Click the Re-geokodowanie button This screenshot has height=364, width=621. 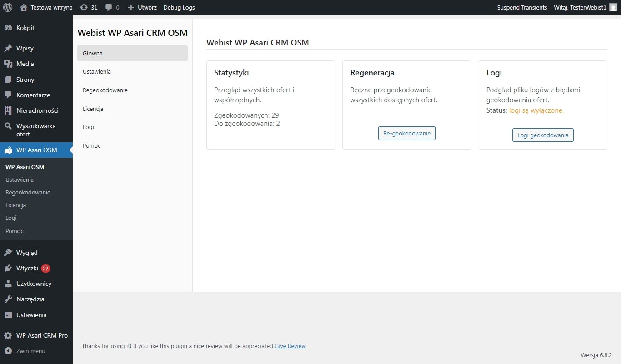point(406,133)
